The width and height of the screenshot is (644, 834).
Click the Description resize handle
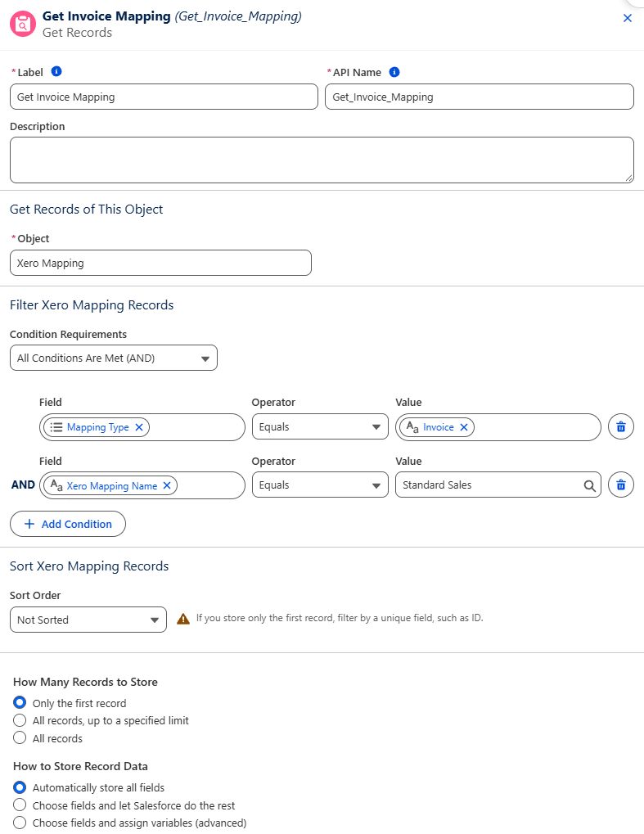[629, 178]
